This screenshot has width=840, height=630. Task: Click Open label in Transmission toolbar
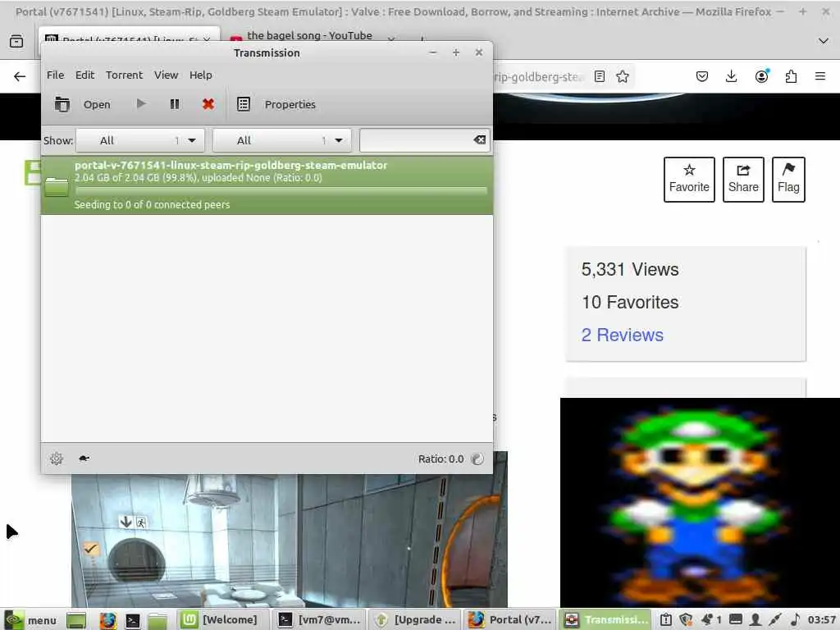click(97, 104)
